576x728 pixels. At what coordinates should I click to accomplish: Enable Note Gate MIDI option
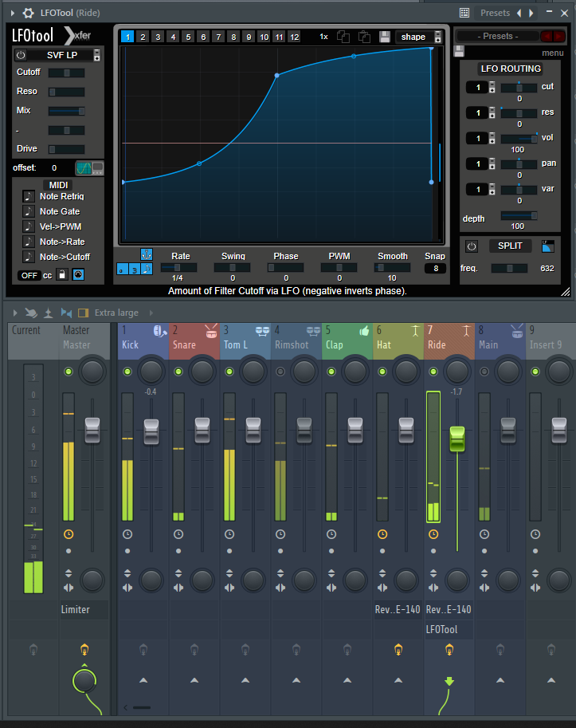(x=29, y=211)
